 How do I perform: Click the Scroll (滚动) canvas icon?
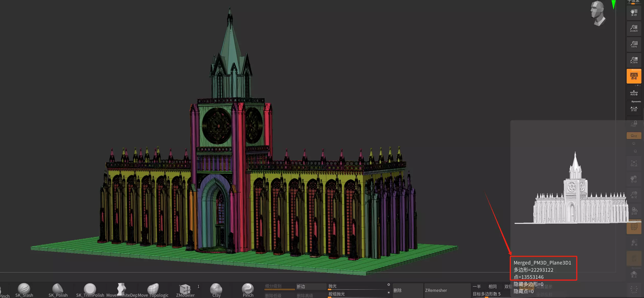(634, 13)
